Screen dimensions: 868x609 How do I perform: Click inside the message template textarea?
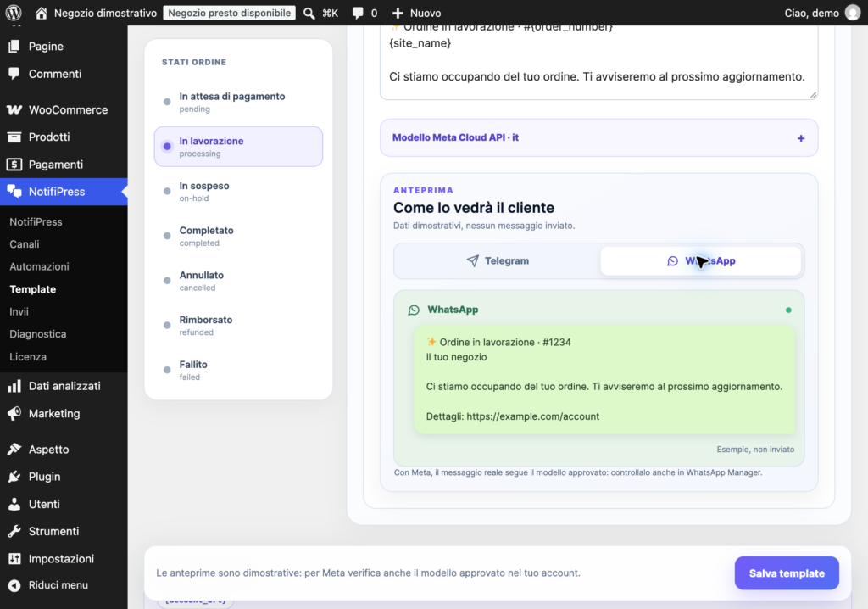tap(599, 63)
